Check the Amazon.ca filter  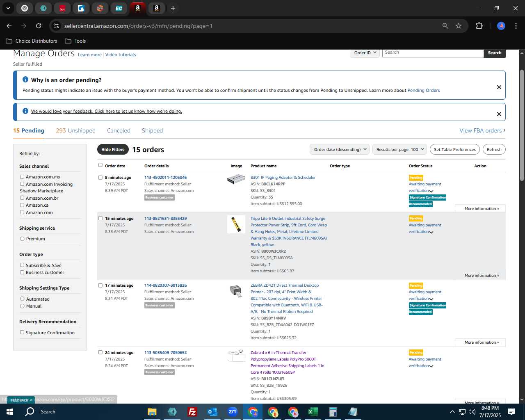(x=22, y=205)
